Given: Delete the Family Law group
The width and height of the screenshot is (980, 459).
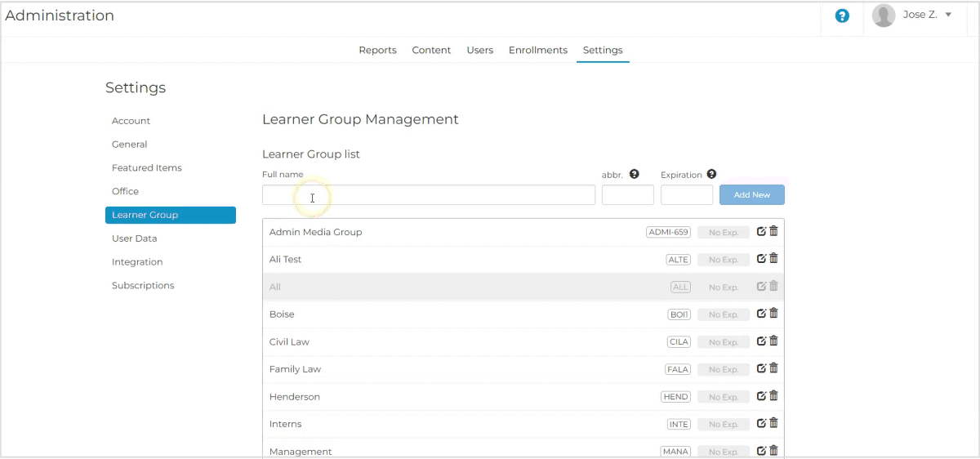Looking at the screenshot, I should [x=773, y=368].
